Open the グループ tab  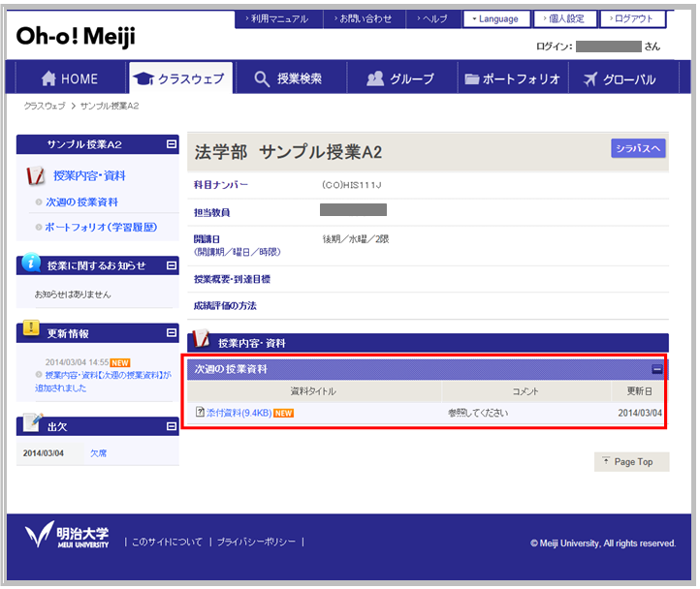pos(401,78)
